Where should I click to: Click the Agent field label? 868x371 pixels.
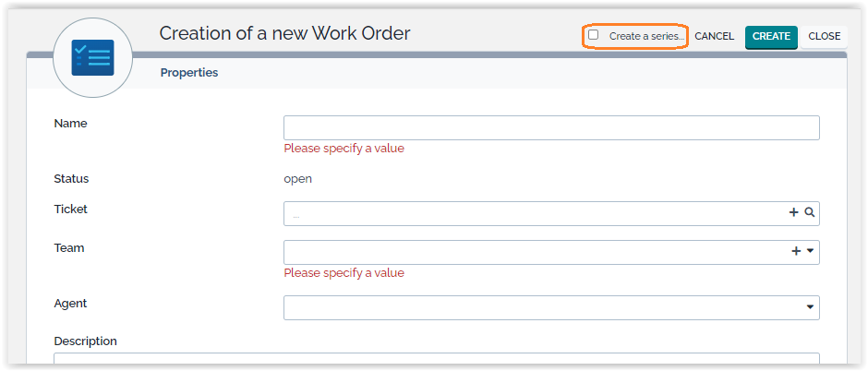(71, 303)
